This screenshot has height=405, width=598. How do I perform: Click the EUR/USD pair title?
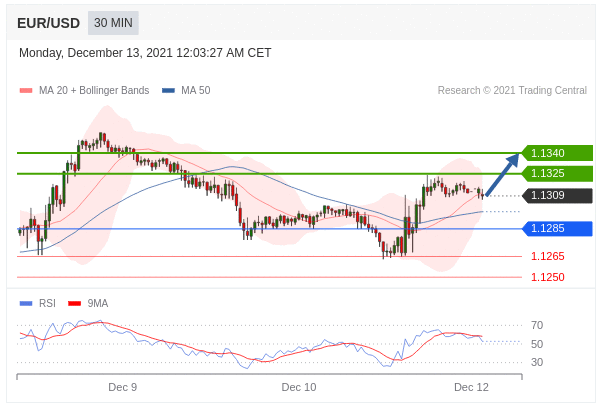coord(48,23)
